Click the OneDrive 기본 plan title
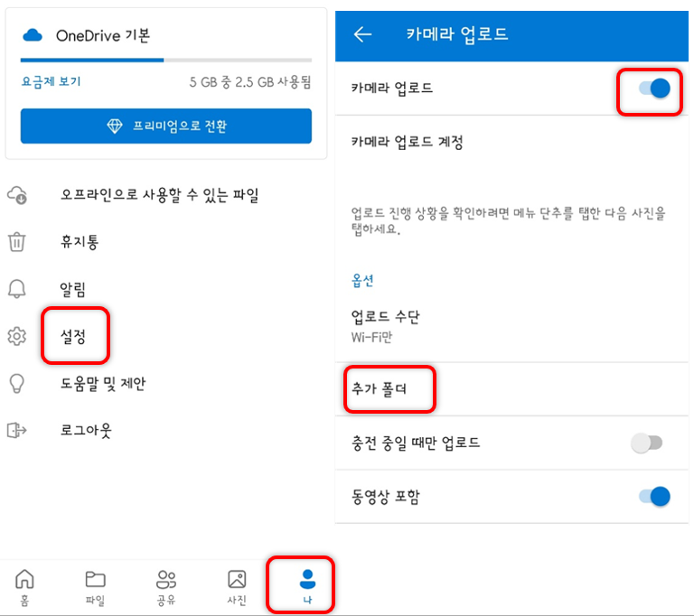The image size is (694, 616). point(103,35)
